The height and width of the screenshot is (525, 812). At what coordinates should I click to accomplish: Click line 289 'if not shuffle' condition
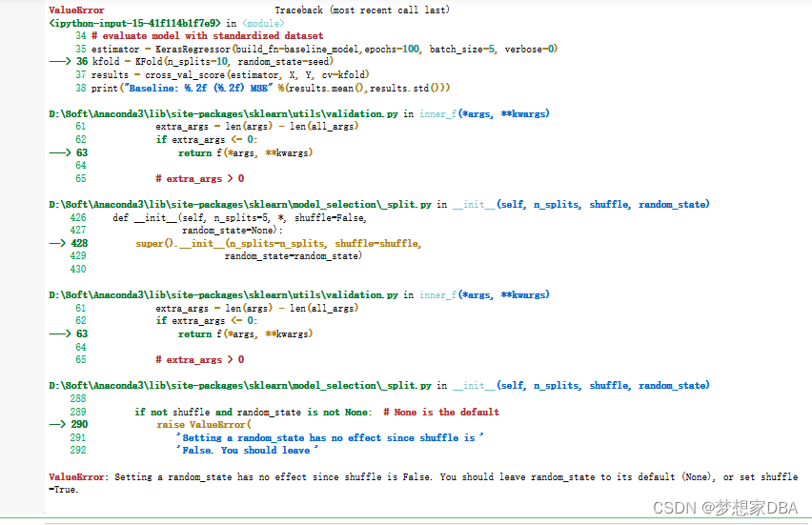tap(254, 413)
